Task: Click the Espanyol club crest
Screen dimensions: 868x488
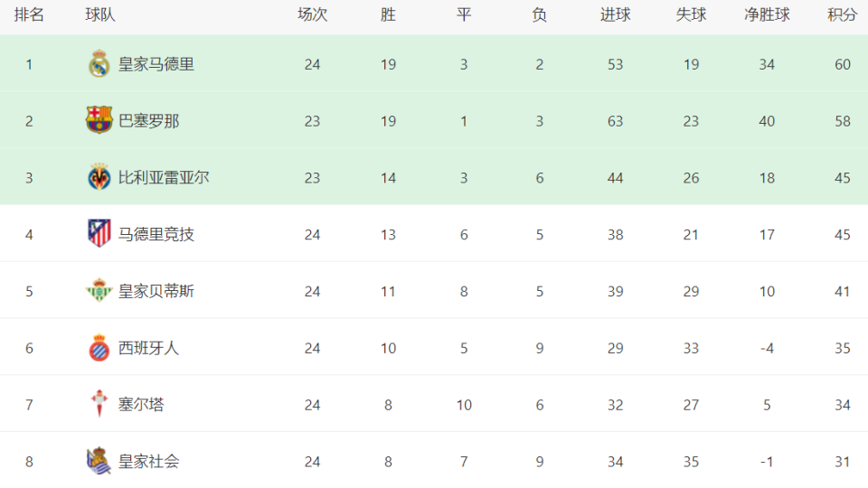Action: coord(99,348)
